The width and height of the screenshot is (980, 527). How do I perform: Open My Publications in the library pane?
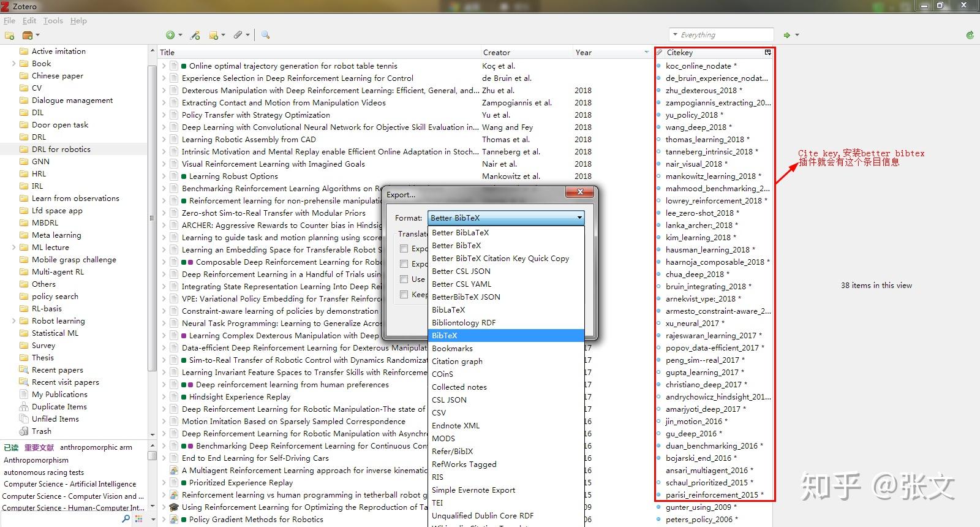(x=59, y=395)
